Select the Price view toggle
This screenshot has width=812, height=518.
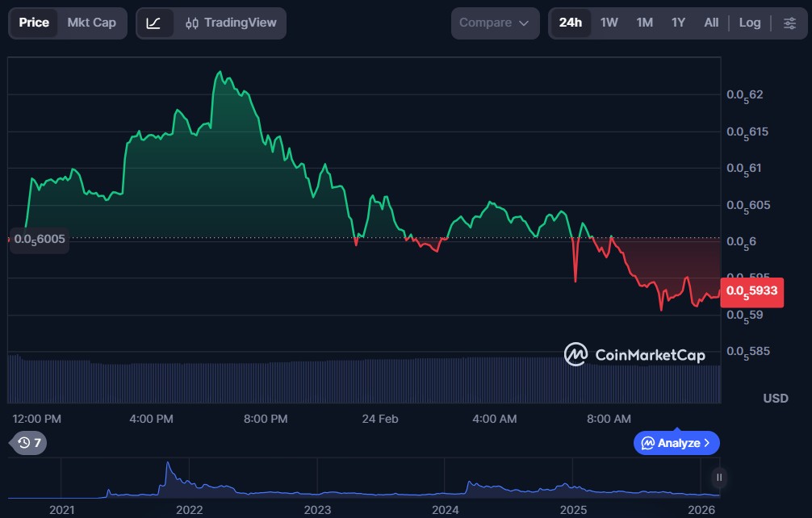(34, 23)
